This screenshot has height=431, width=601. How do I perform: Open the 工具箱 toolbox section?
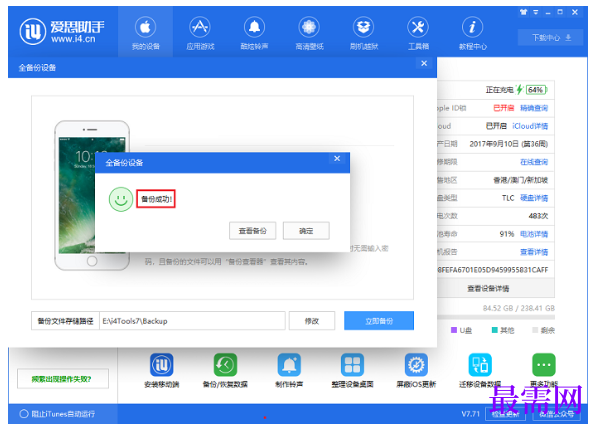tap(418, 33)
